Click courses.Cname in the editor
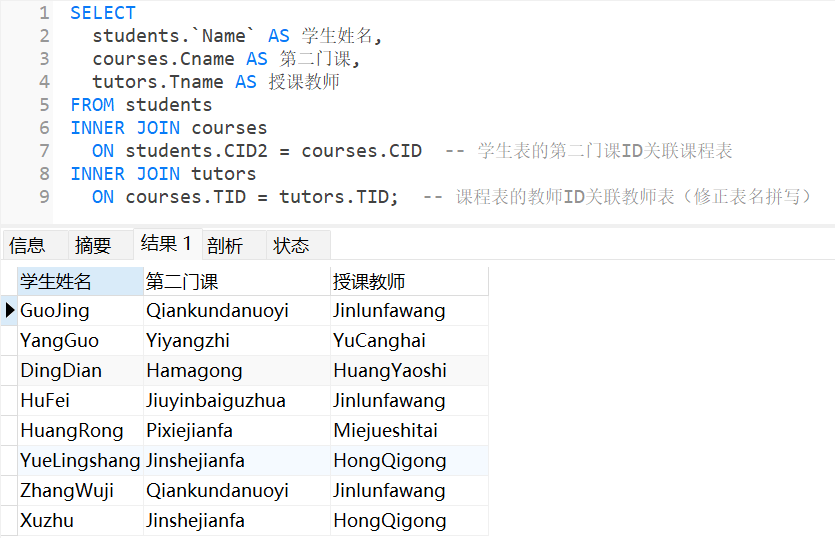Viewport: 835px width, 538px height. (163, 59)
